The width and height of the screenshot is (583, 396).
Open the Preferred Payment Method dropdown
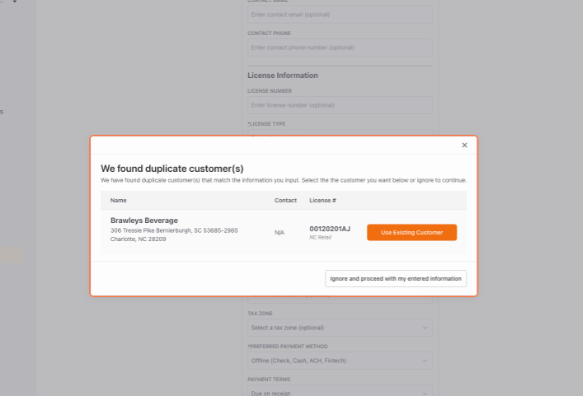tap(340, 361)
